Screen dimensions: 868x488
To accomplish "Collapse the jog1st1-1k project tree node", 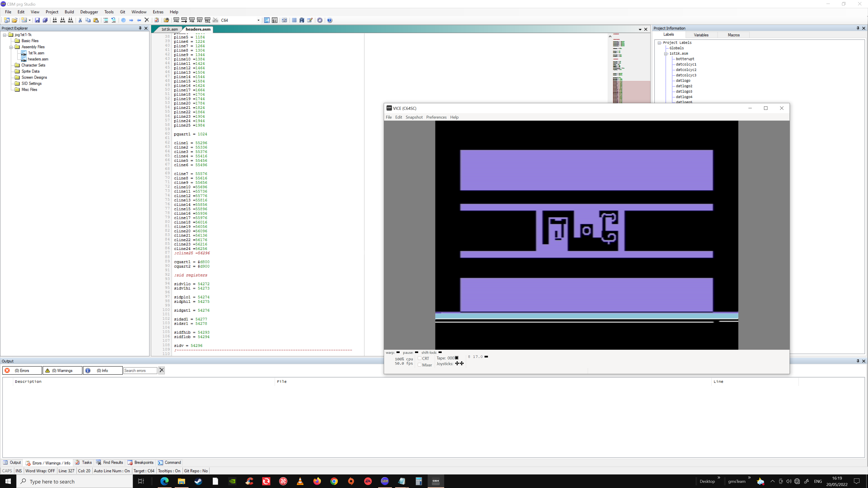I will [x=5, y=35].
